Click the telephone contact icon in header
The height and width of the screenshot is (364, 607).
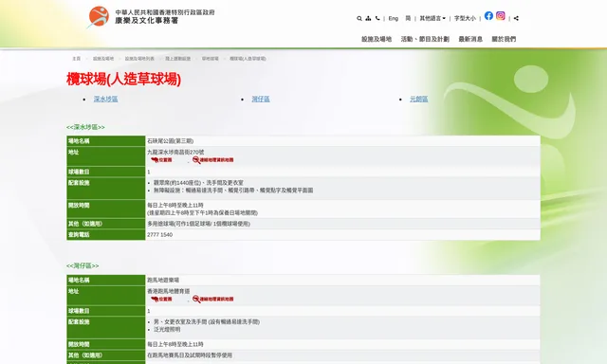pyautogui.click(x=377, y=18)
